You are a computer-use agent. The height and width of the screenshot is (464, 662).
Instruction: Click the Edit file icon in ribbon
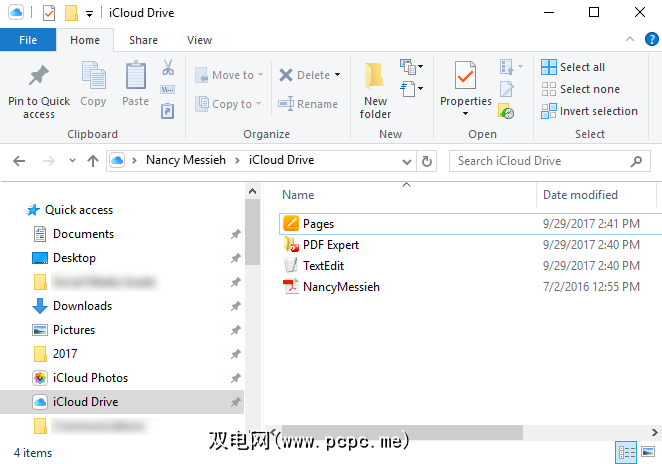coord(507,89)
